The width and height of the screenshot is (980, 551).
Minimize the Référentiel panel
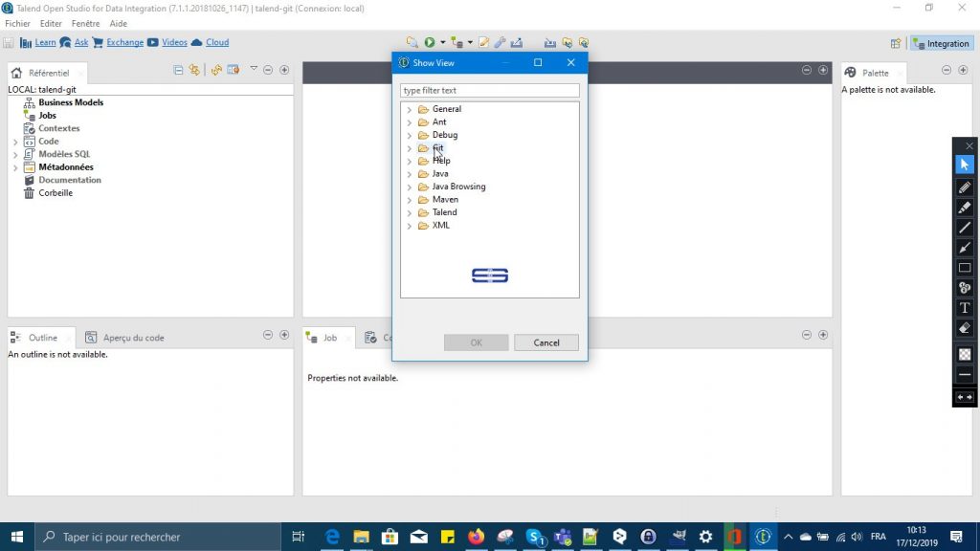268,70
